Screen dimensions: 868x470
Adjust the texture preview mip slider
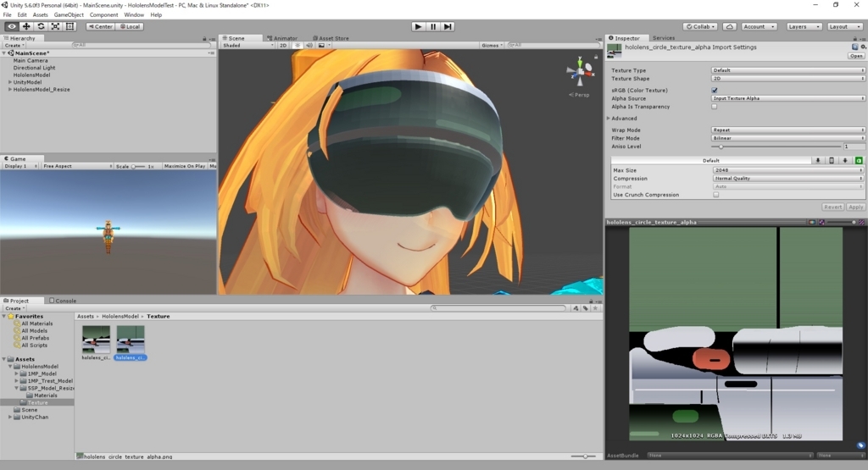(x=843, y=222)
